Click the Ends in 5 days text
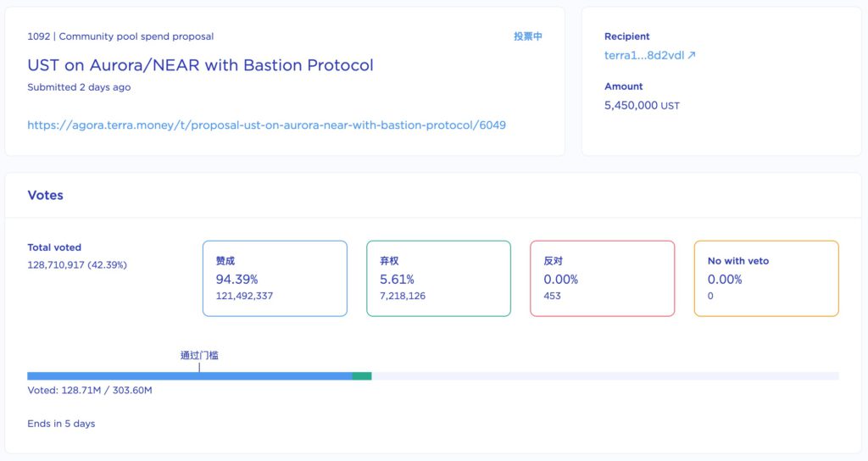The width and height of the screenshot is (868, 461). (61, 423)
